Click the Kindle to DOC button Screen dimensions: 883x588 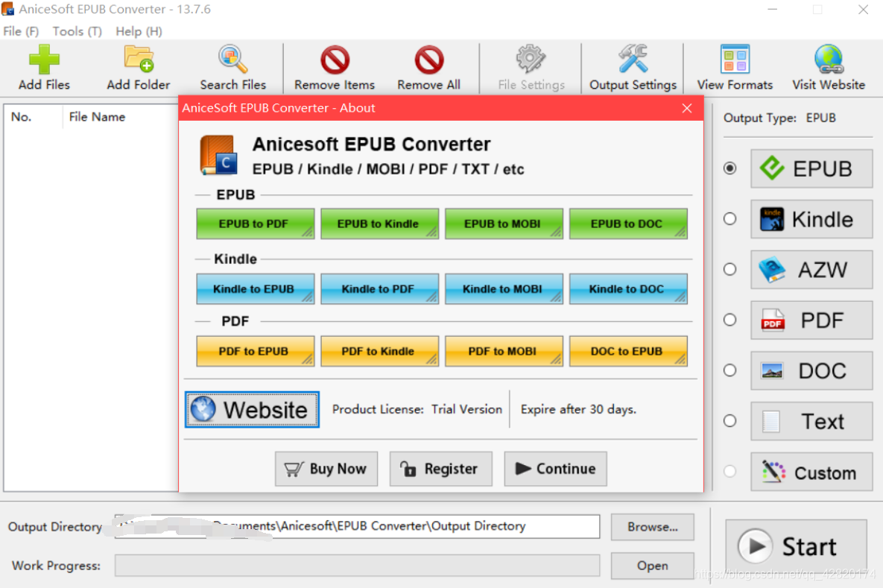(628, 289)
